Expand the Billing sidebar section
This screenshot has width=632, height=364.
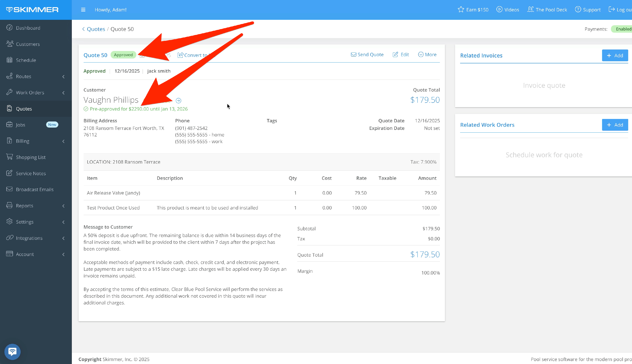click(x=63, y=141)
